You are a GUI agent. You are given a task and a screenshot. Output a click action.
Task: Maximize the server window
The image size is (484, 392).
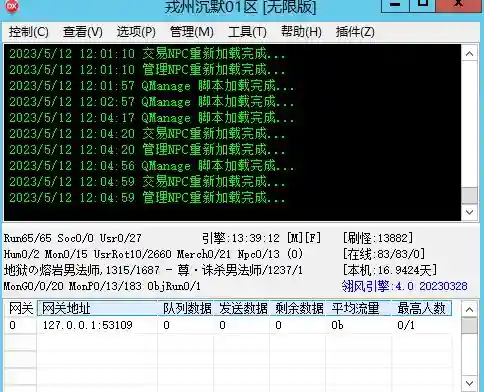click(x=423, y=5)
